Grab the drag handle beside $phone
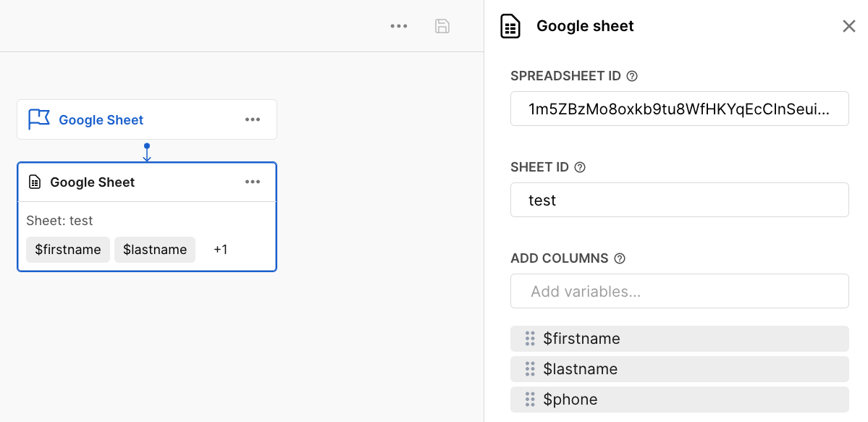The width and height of the screenshot is (868, 422). coord(530,400)
